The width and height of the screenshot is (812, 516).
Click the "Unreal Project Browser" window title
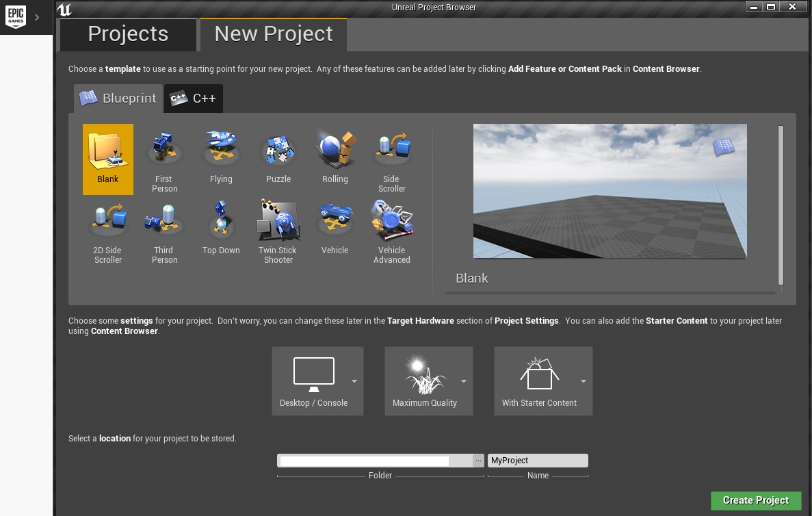click(x=434, y=8)
